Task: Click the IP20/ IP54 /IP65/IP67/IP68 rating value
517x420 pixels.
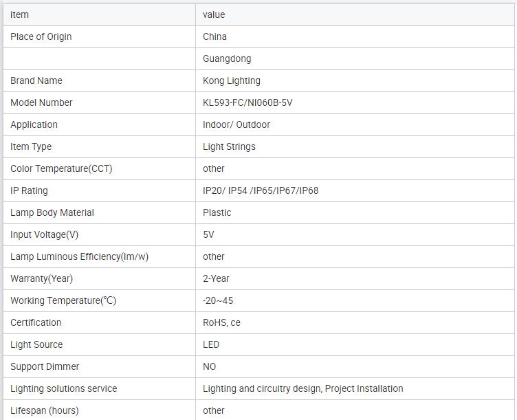Action: coord(261,190)
